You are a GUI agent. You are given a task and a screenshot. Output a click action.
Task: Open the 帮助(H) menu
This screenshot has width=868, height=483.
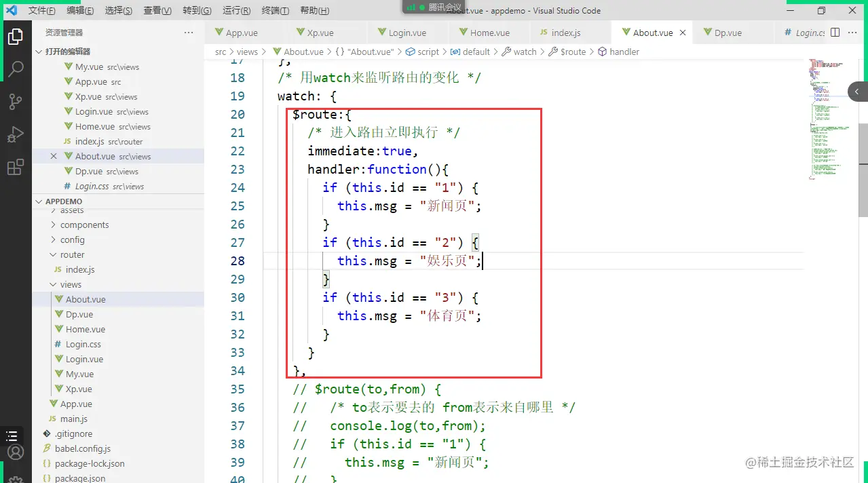click(314, 11)
